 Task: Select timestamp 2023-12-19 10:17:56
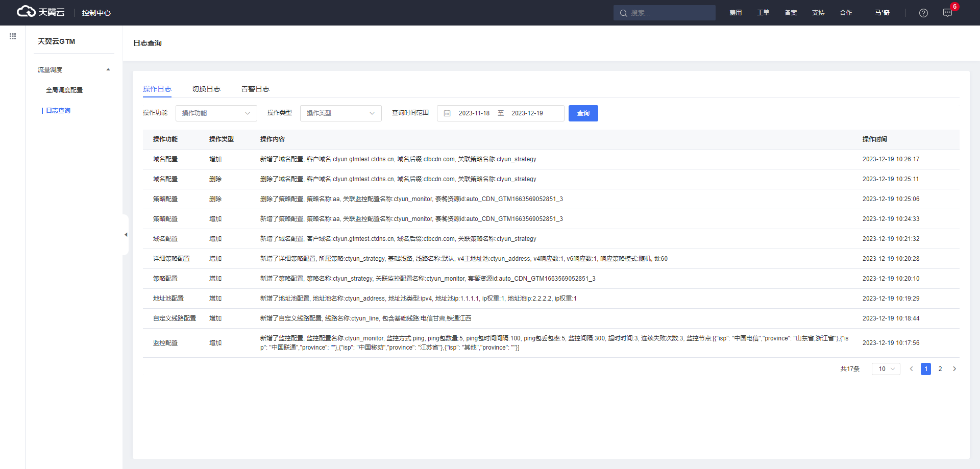tap(891, 343)
